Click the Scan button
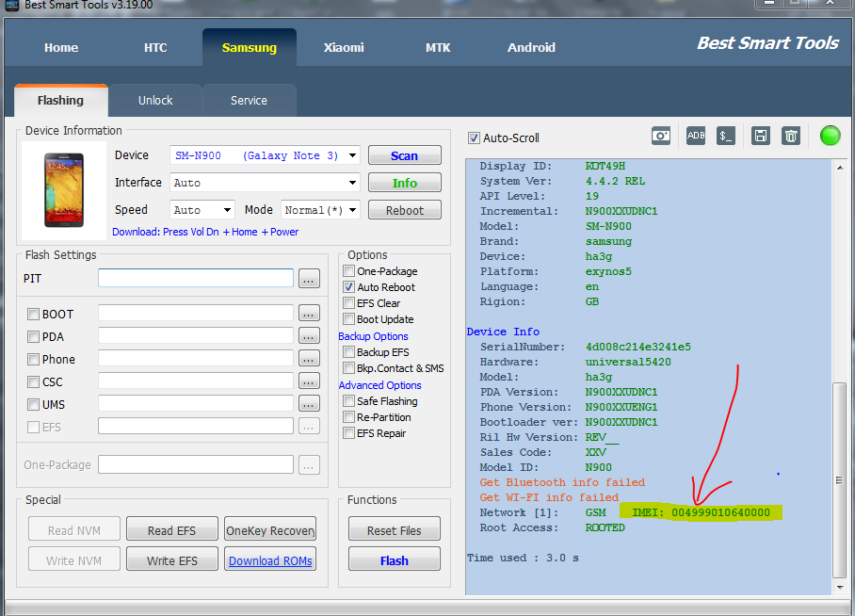The height and width of the screenshot is (616, 855). (x=405, y=155)
